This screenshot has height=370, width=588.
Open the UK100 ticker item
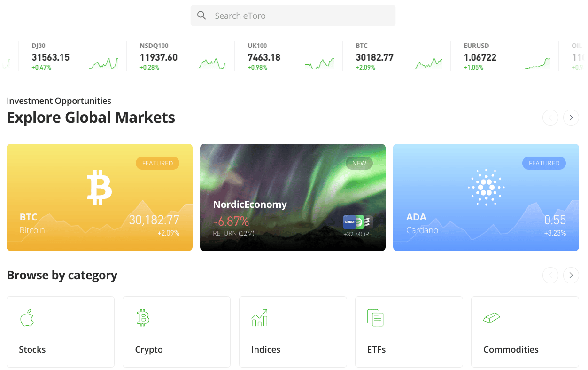click(x=289, y=56)
